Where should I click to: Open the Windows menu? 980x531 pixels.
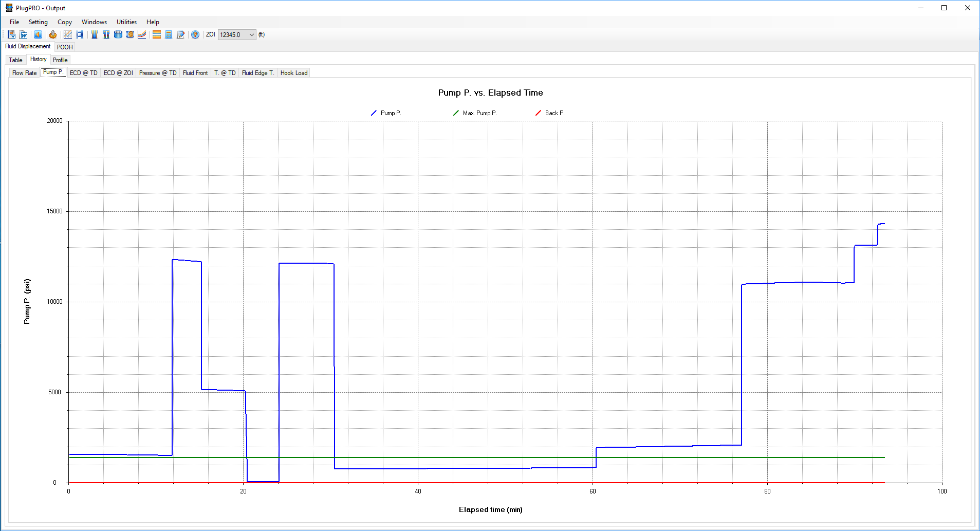pyautogui.click(x=94, y=22)
